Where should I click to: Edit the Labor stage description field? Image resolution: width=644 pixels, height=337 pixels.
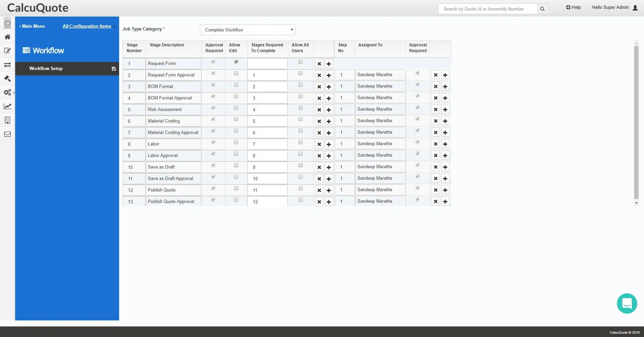(173, 144)
